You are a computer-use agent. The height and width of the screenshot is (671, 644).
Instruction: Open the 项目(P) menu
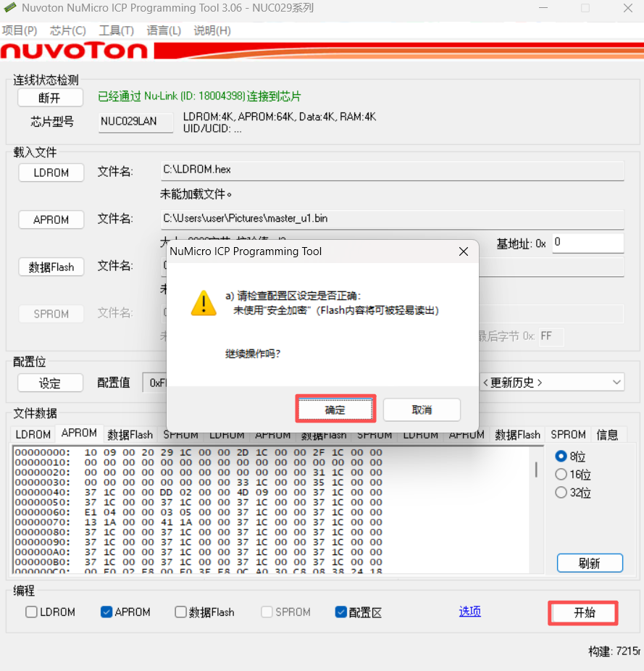tap(20, 30)
